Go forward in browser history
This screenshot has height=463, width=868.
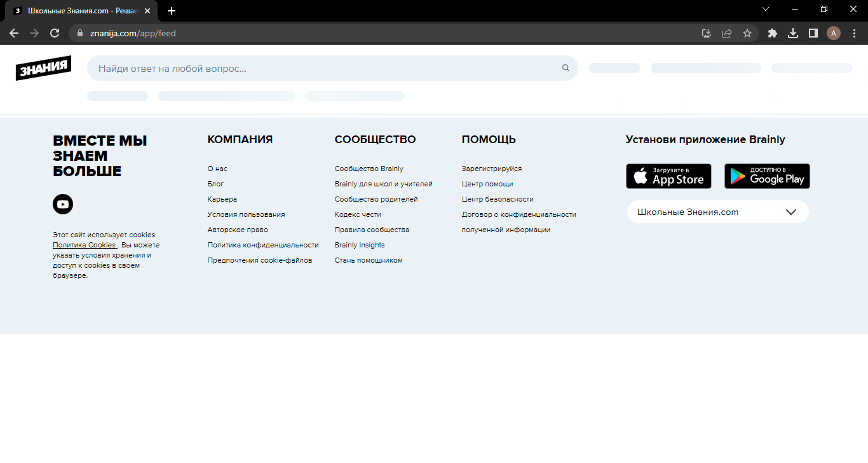(x=34, y=33)
